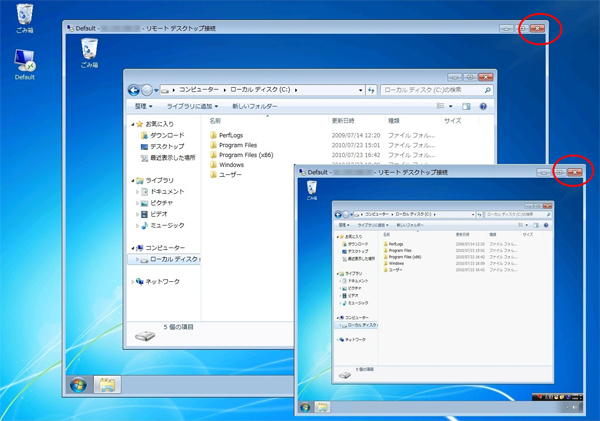Click 新しいフォルダー in the small remote window's Explorer
Screen dimensions: 600x421
pos(410,225)
